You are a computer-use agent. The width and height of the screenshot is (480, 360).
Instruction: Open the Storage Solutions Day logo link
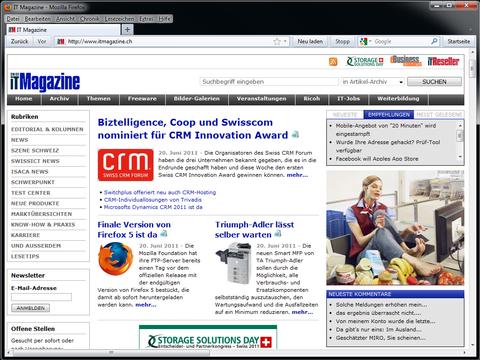tap(365, 61)
